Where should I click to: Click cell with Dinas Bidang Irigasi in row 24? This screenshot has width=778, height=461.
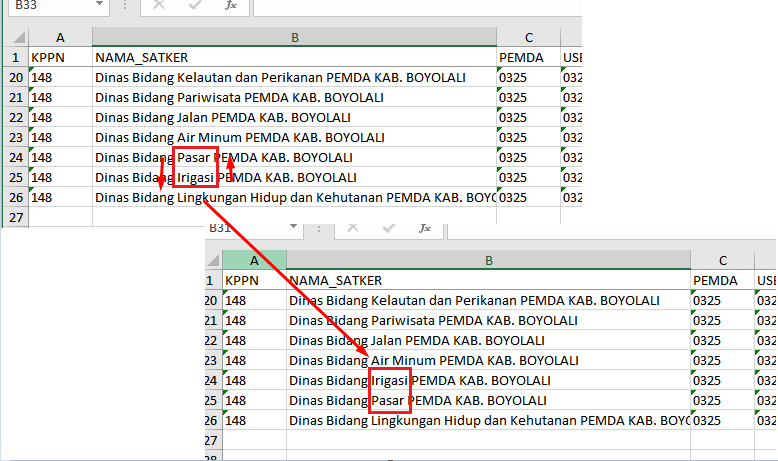(x=487, y=380)
